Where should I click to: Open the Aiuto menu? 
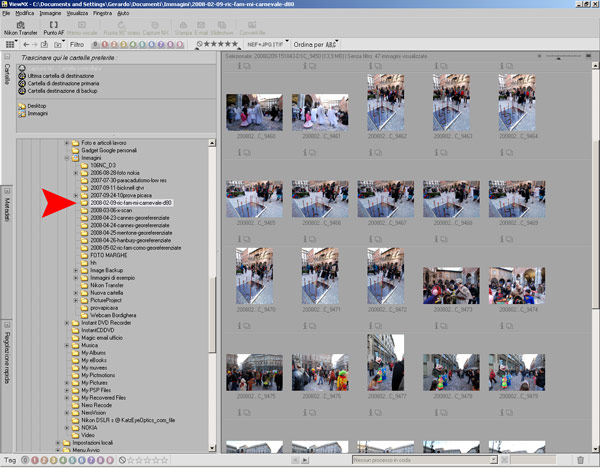pyautogui.click(x=123, y=13)
